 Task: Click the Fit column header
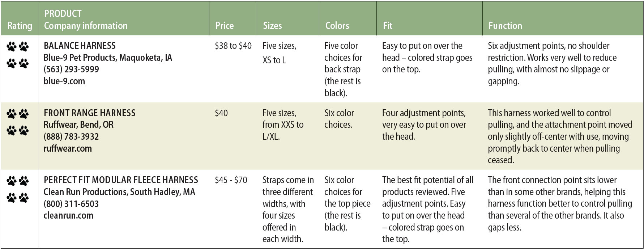[x=388, y=26]
